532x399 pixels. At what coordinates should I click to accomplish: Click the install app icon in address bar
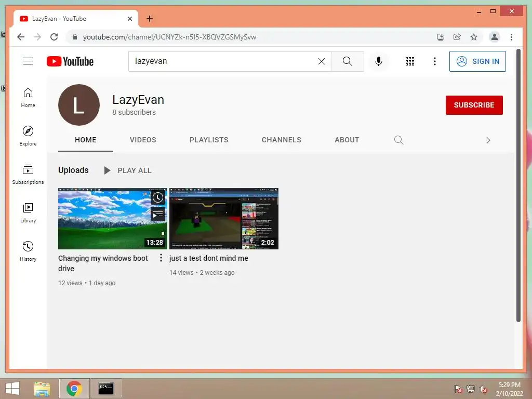[x=441, y=37]
